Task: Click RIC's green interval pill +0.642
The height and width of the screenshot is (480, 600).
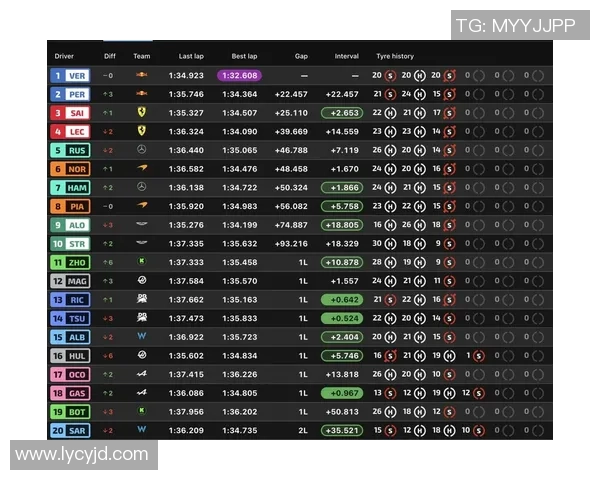Action: coord(342,300)
